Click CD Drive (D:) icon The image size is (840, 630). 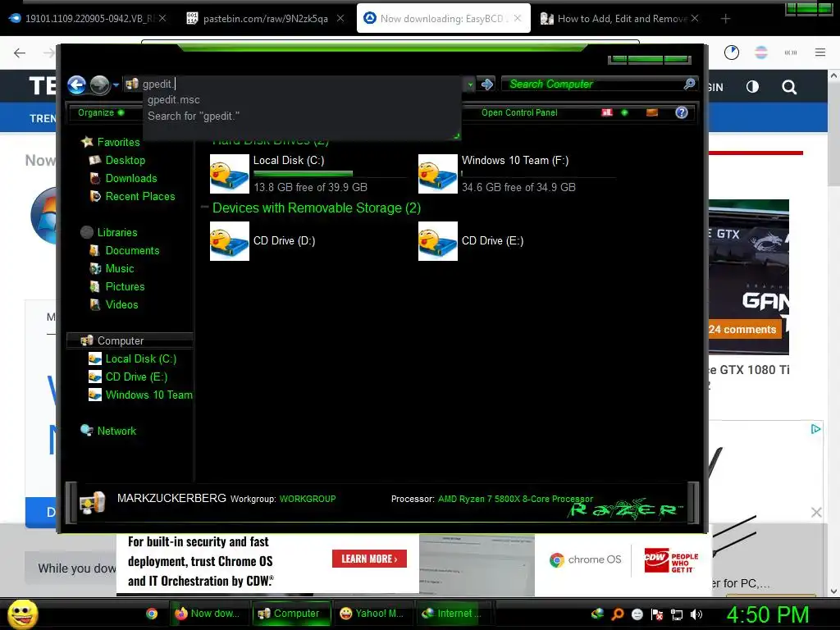point(230,241)
